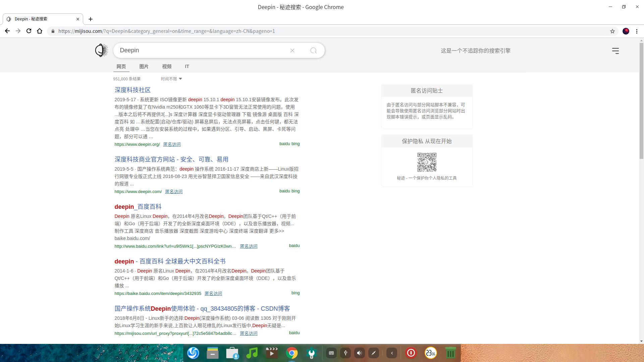644x362 pixels.
Task: Click the Mijisou logo
Action: tap(101, 50)
